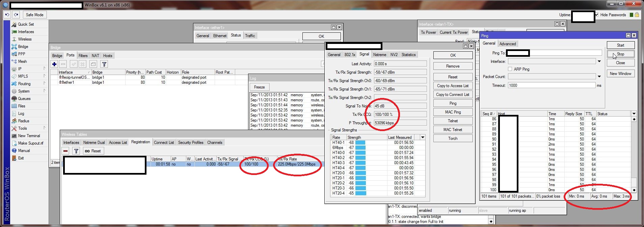
Task: Open Access List tab in Wireless Tables
Action: click(x=118, y=143)
